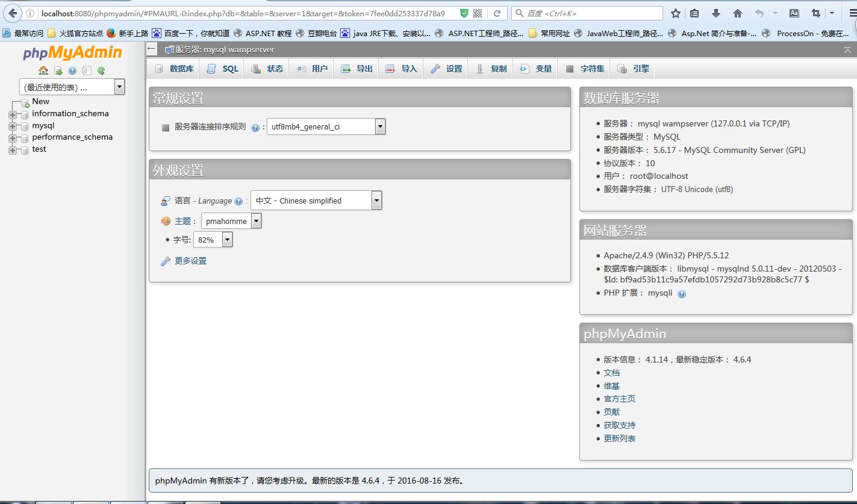
Task: Click the 服务器: mysql wampserver breadcrumb
Action: 224,49
